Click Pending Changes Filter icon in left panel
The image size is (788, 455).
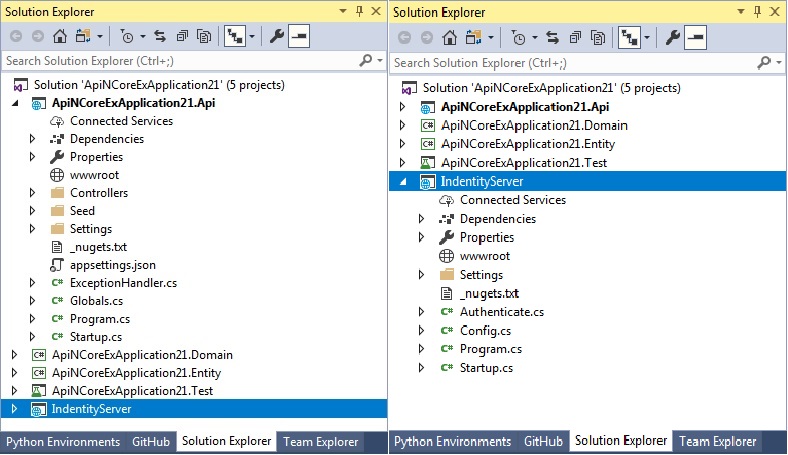coord(127,37)
